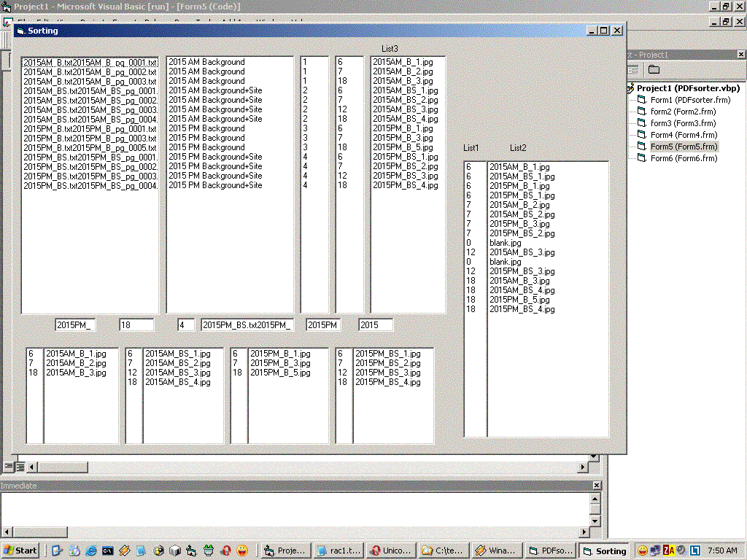
Task: Click the text field containing 2015PM_
Action: [75, 324]
